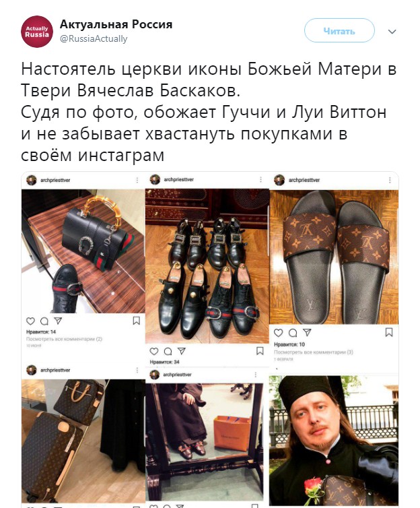Open comment bubble on black shoes post
Image resolution: width=420 pixels, height=508 pixels.
(x=168, y=351)
